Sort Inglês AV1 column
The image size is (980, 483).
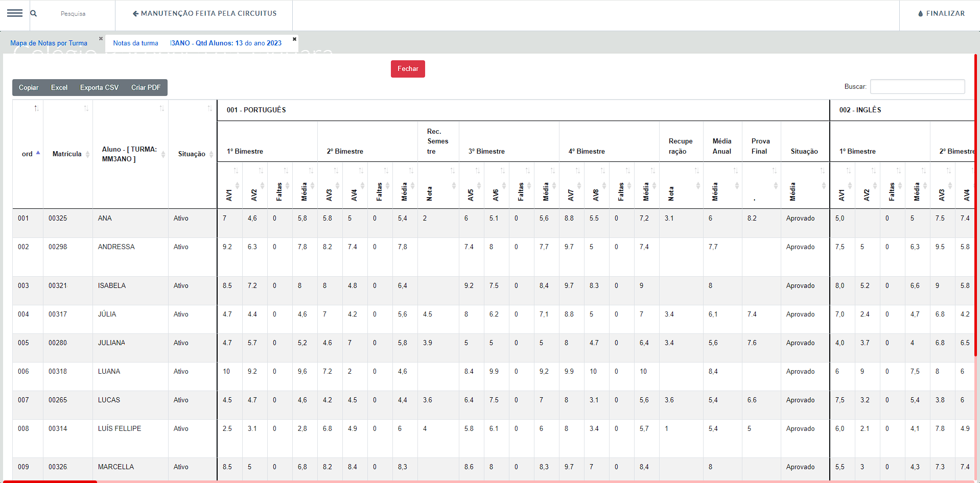coord(843,185)
